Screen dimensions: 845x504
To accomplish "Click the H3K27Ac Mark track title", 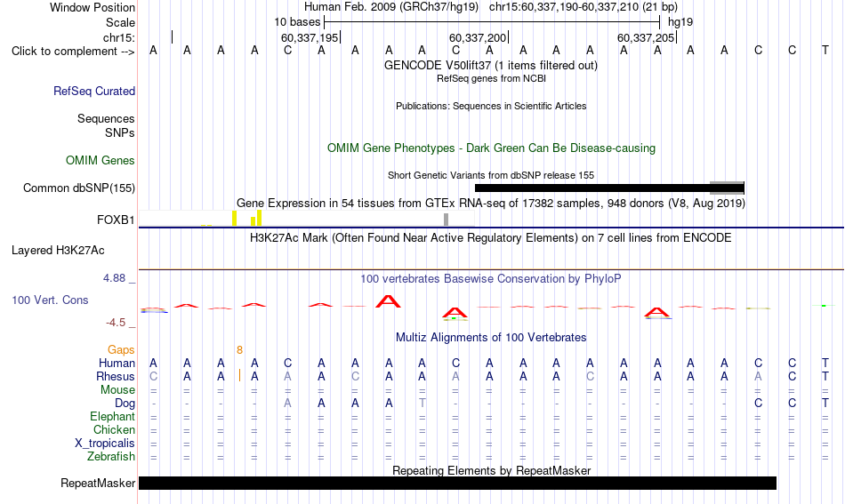I will [490, 238].
